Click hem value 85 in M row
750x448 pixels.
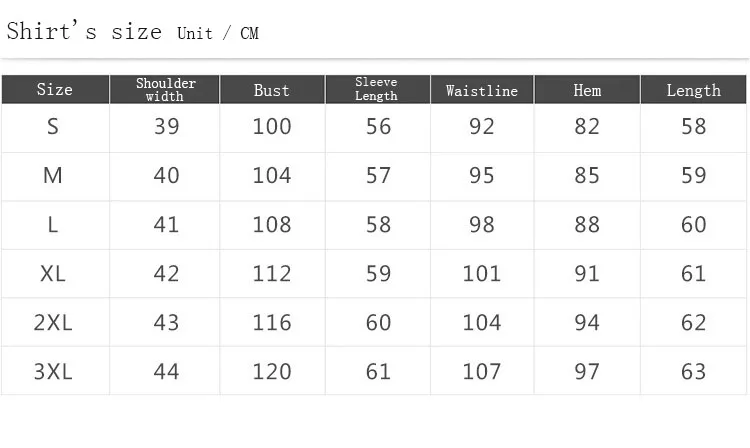point(587,175)
